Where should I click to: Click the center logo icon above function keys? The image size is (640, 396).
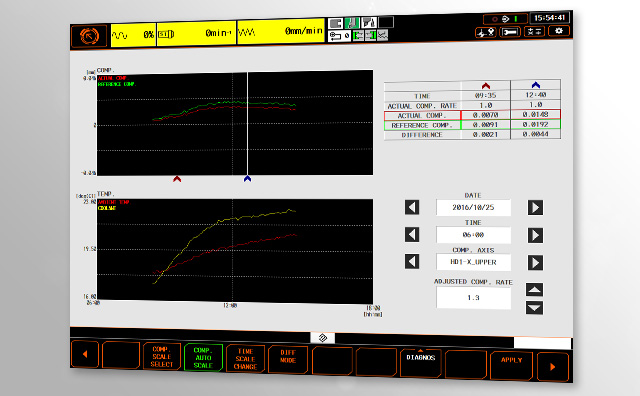click(x=322, y=338)
